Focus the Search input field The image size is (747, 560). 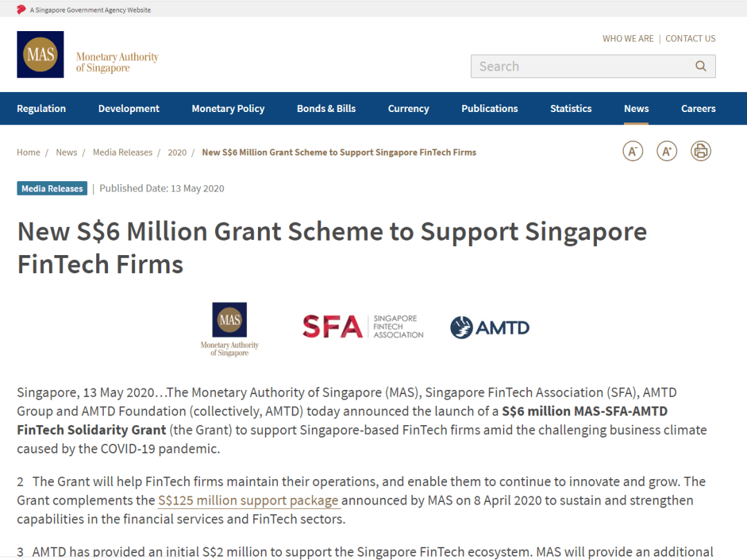point(593,66)
